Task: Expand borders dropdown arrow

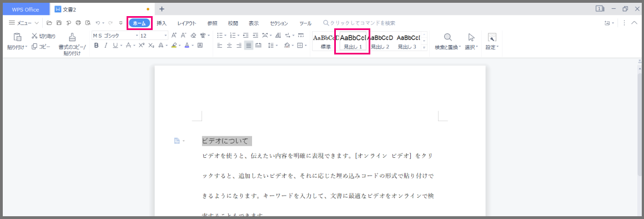Action: (305, 45)
